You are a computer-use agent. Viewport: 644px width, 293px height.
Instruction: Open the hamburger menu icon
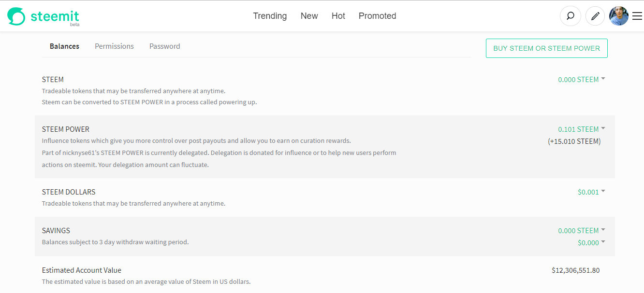(637, 16)
